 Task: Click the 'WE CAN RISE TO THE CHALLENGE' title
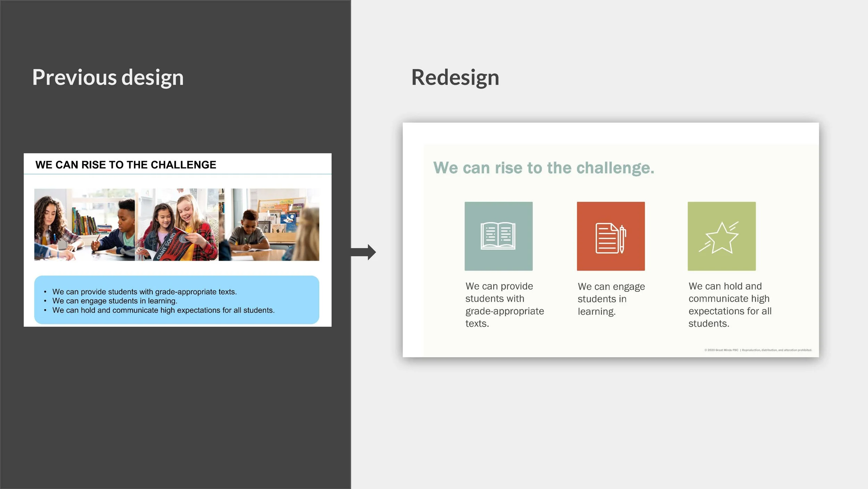tap(126, 165)
